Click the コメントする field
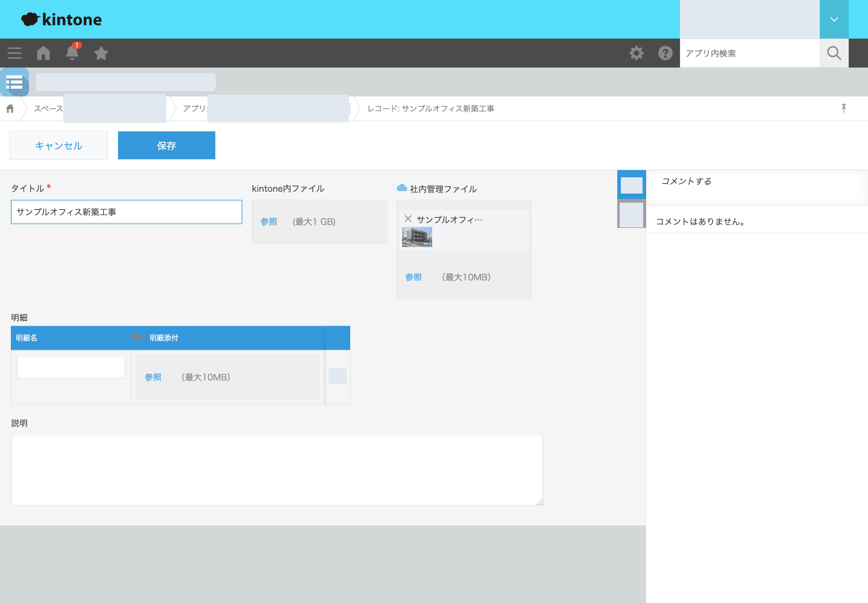This screenshot has width=868, height=603. click(756, 187)
